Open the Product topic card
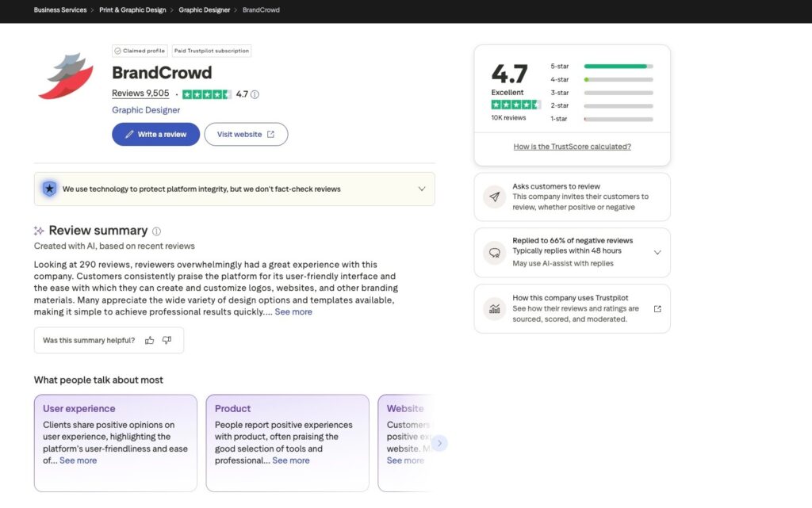The image size is (812, 508). click(287, 443)
